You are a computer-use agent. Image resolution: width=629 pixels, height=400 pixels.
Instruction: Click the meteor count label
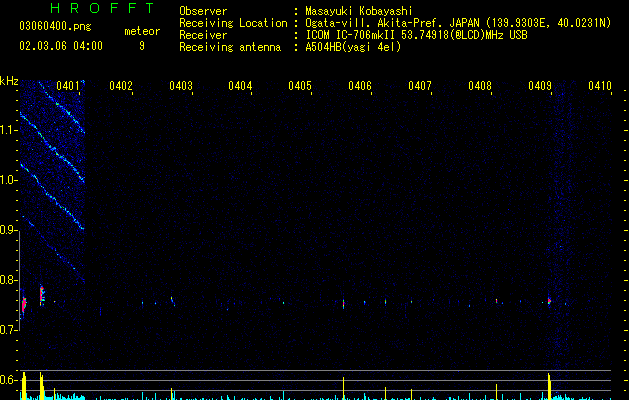(x=142, y=31)
